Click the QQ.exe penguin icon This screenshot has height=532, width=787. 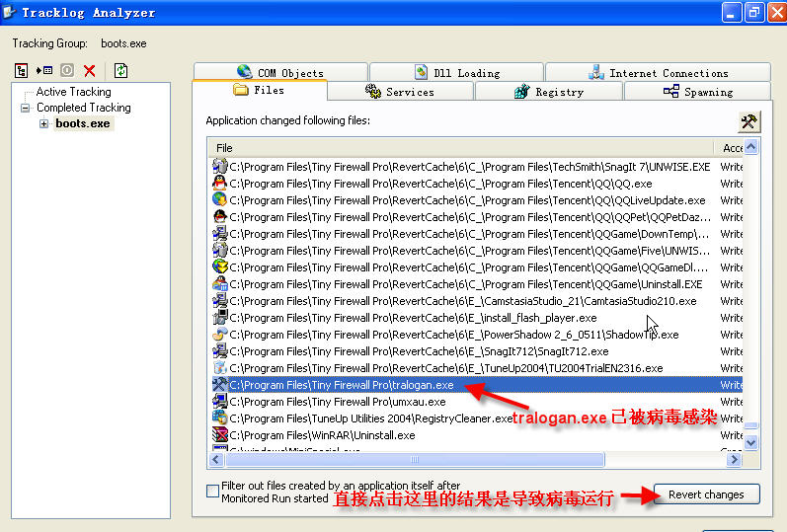pos(220,183)
